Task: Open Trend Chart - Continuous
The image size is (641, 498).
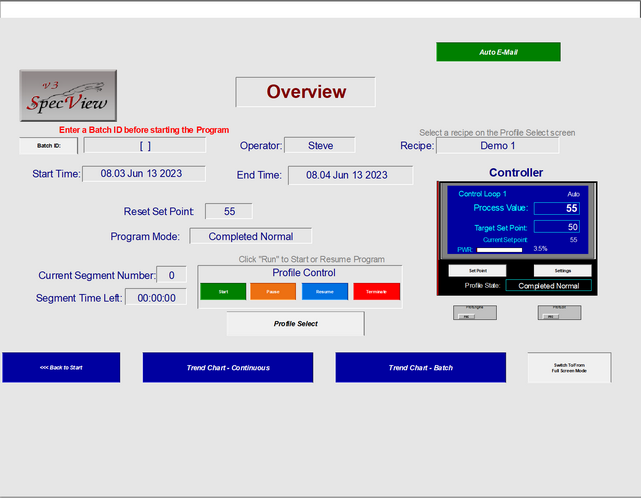Action: [228, 367]
